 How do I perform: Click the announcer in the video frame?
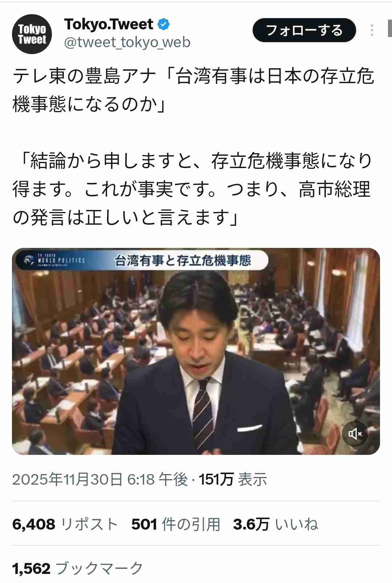[x=203, y=363]
